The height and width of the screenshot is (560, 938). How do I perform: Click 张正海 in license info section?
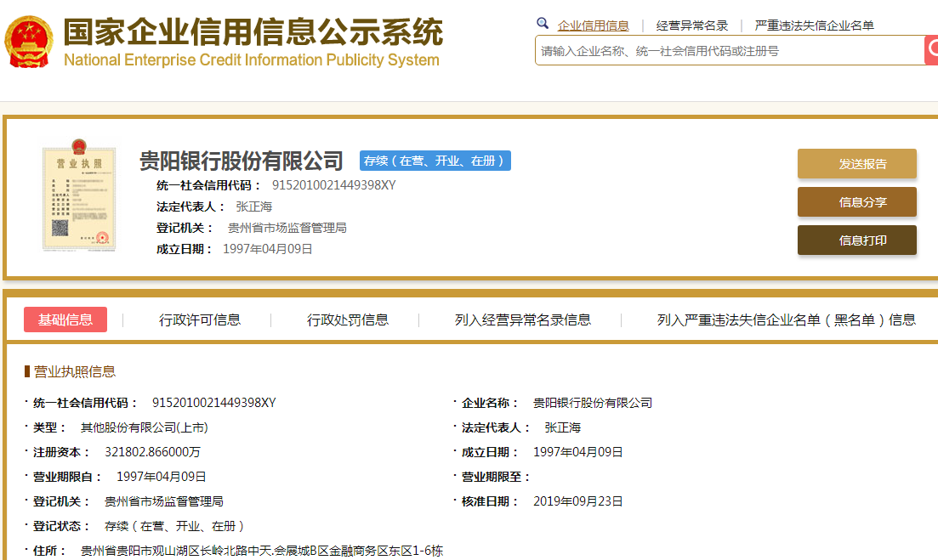[x=562, y=428]
